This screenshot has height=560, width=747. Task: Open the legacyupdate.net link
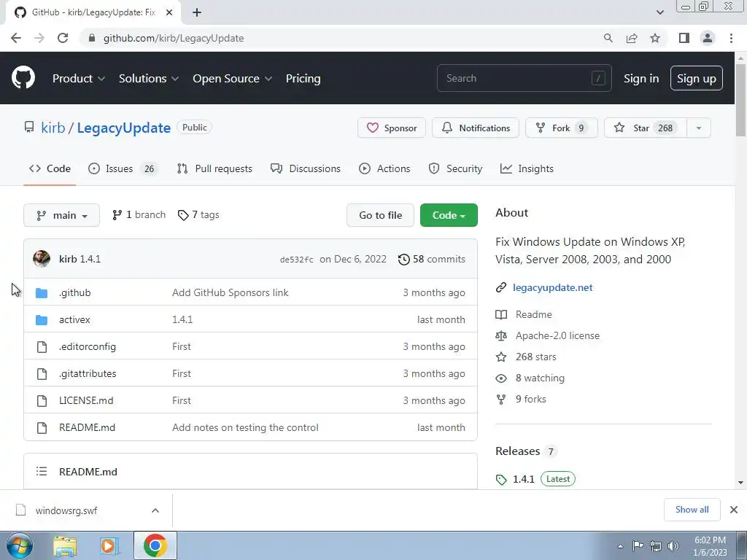pyautogui.click(x=553, y=287)
